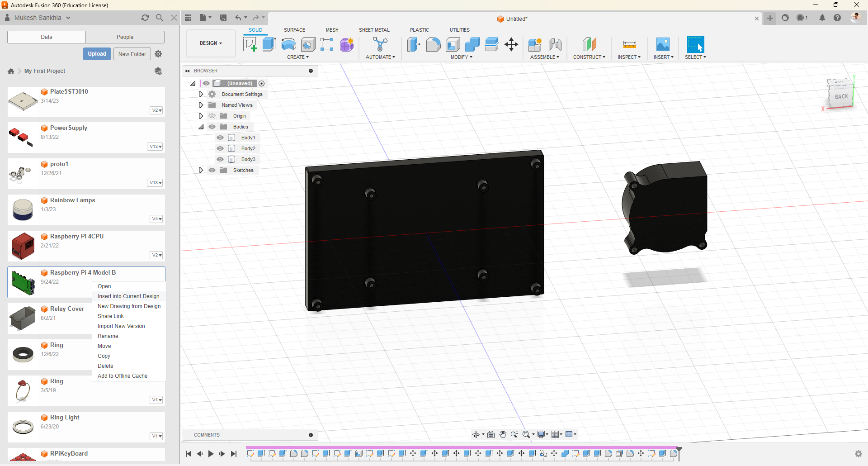Activate the Press Pull modify tool

pyautogui.click(x=414, y=44)
